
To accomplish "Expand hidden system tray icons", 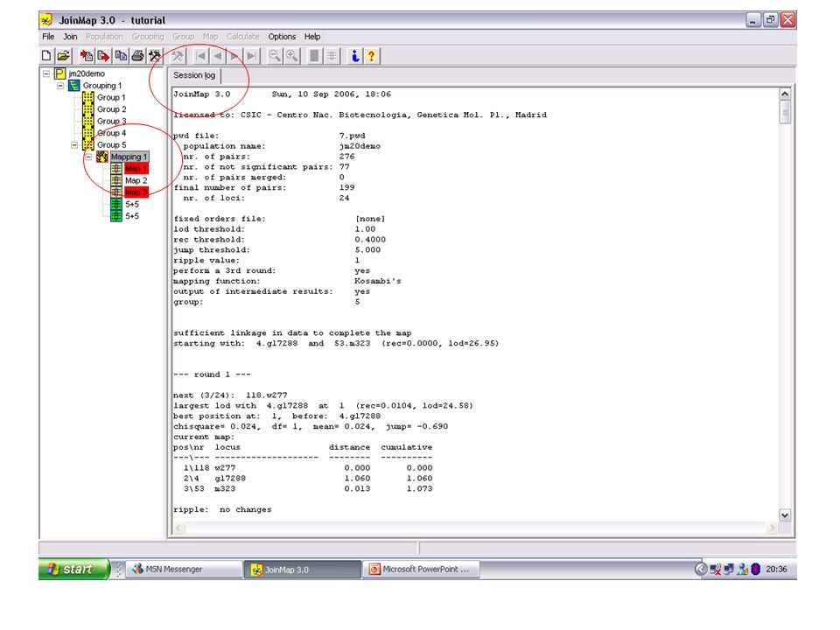I will point(701,569).
